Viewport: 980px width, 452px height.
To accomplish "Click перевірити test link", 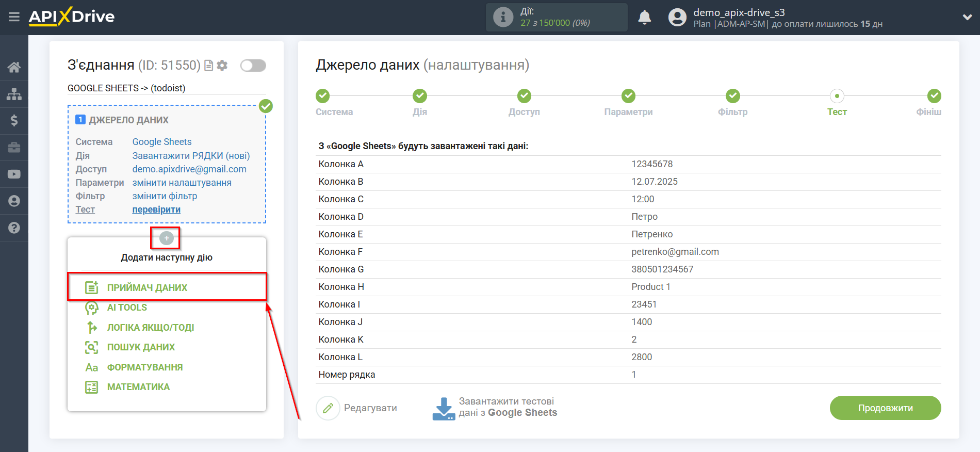I will point(156,209).
